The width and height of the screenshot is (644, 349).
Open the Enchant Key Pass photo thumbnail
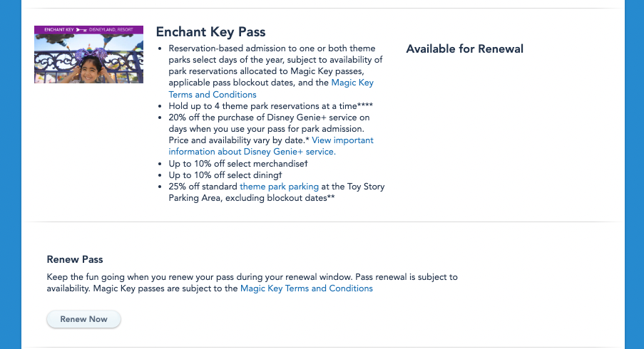pos(88,60)
